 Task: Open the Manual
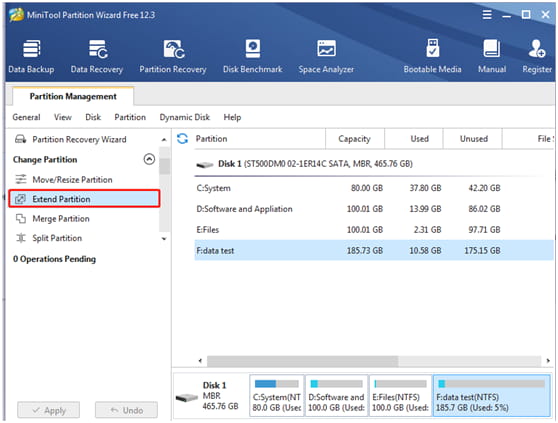click(492, 57)
